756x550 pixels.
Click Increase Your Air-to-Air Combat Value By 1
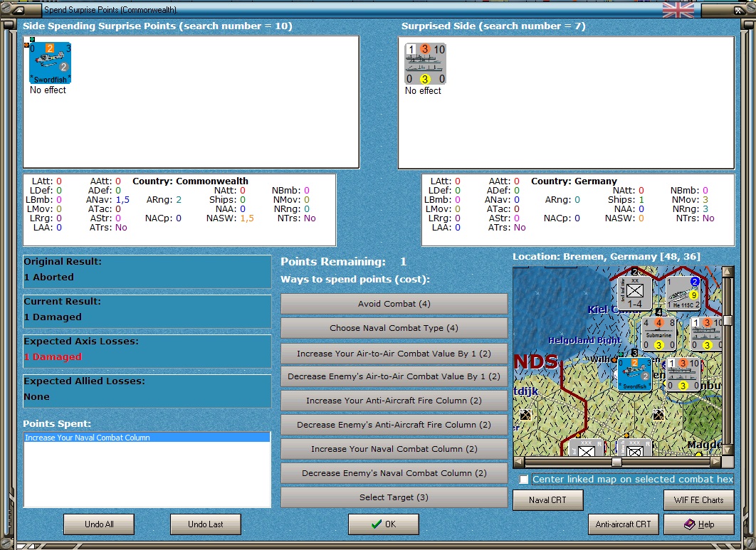point(394,354)
